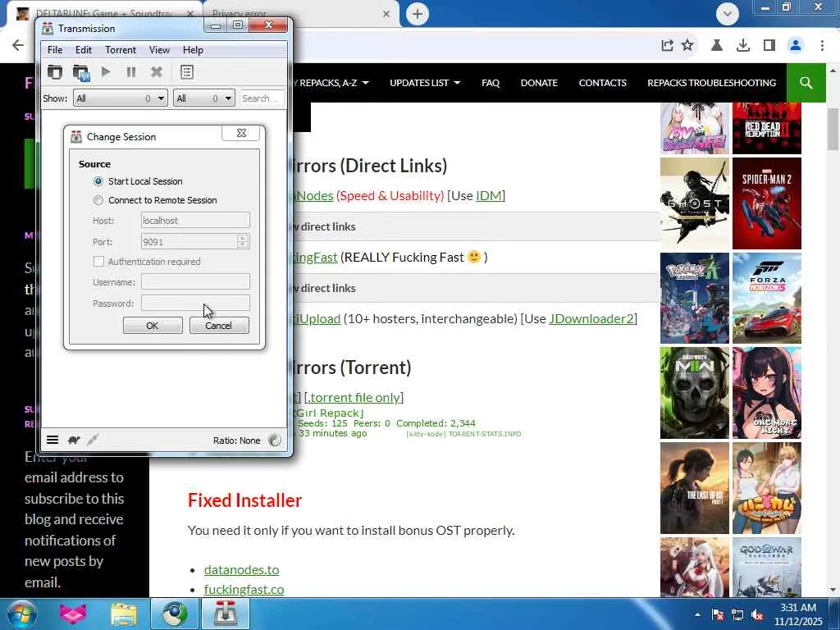This screenshot has width=840, height=630.
Task: Click the JDownloader2 link
Action: pyautogui.click(x=591, y=319)
